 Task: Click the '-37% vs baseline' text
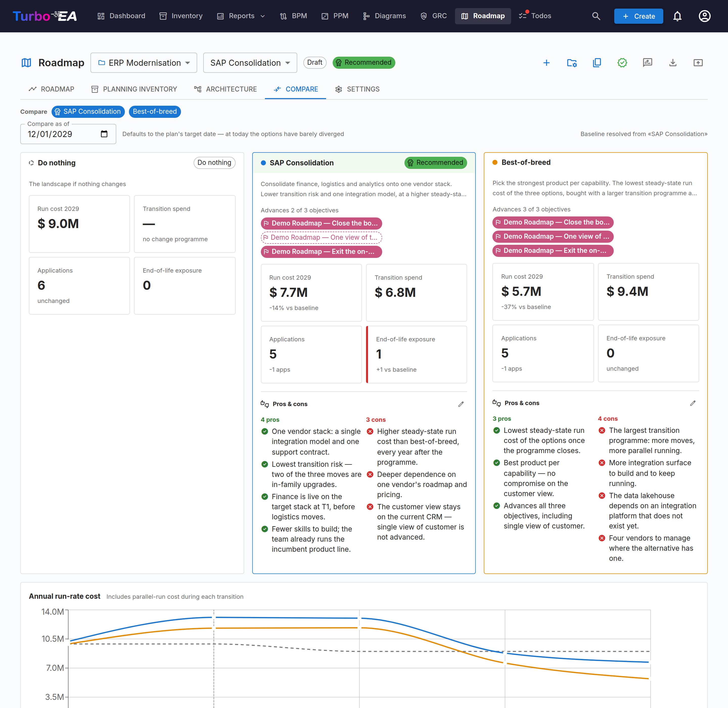pos(526,307)
